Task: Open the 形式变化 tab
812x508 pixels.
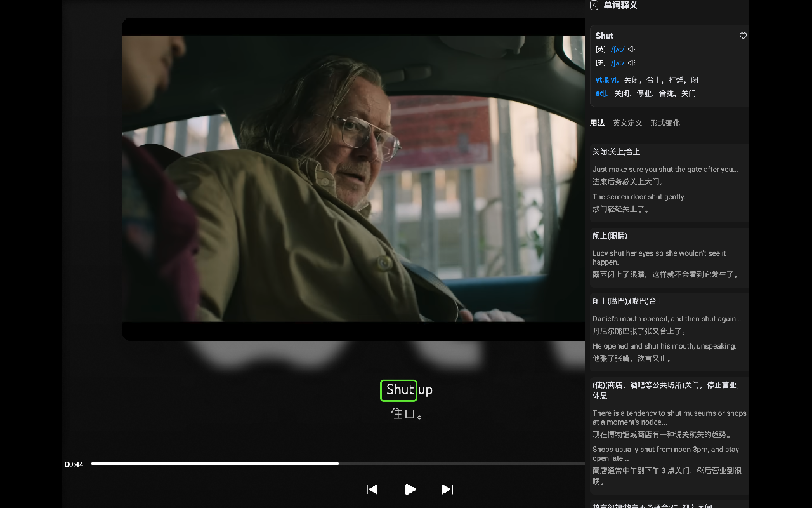Action: (665, 123)
